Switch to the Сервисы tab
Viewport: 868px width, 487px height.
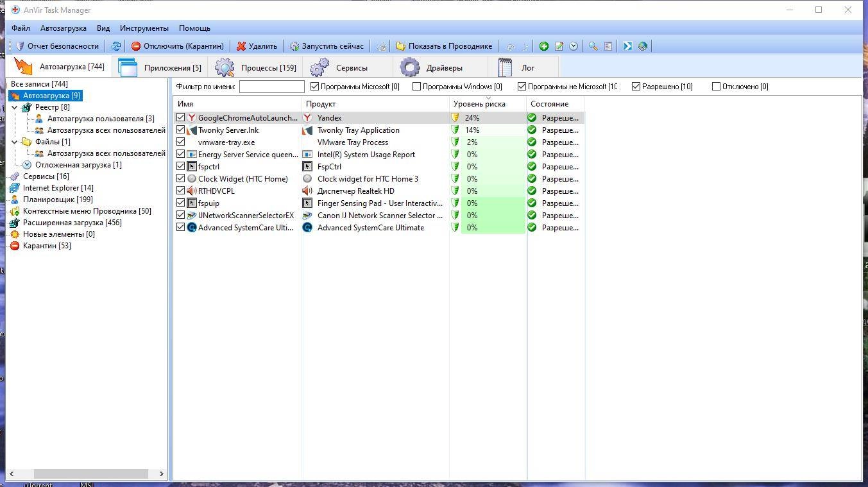click(347, 67)
